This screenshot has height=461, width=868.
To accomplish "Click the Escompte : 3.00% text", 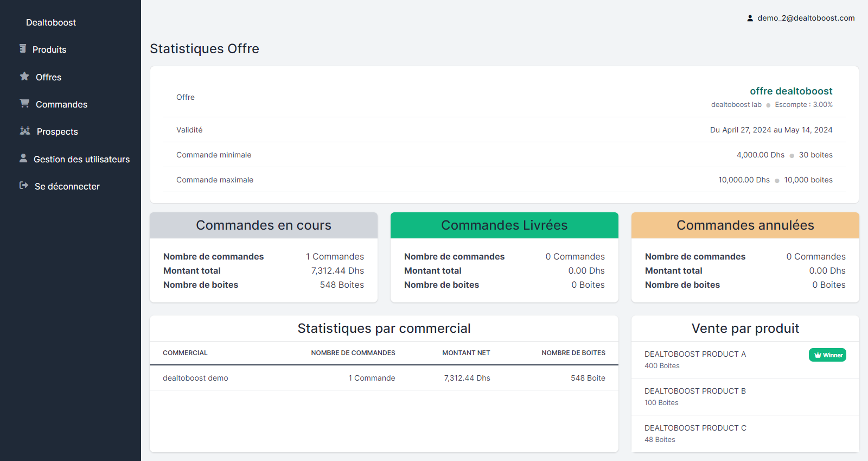I will [x=803, y=105].
